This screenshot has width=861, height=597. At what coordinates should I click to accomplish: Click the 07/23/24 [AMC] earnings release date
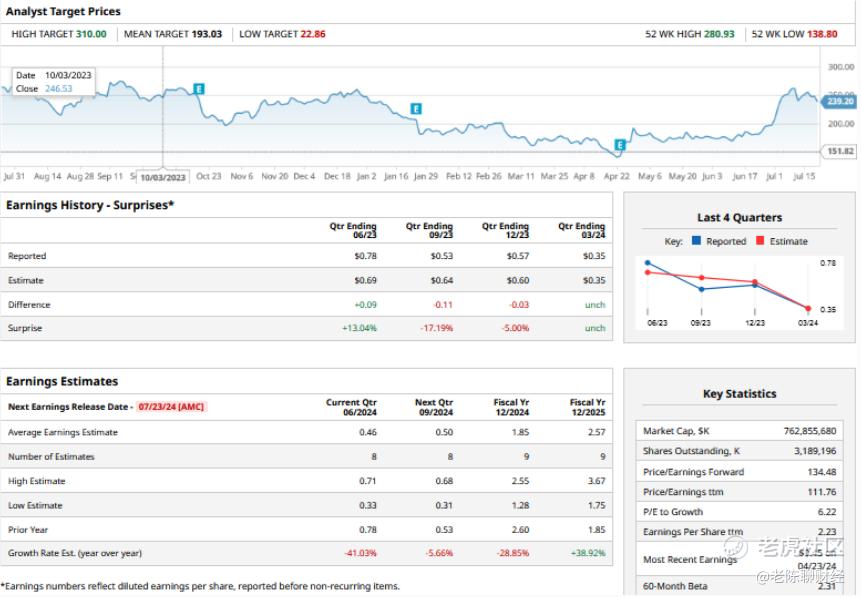[171, 407]
